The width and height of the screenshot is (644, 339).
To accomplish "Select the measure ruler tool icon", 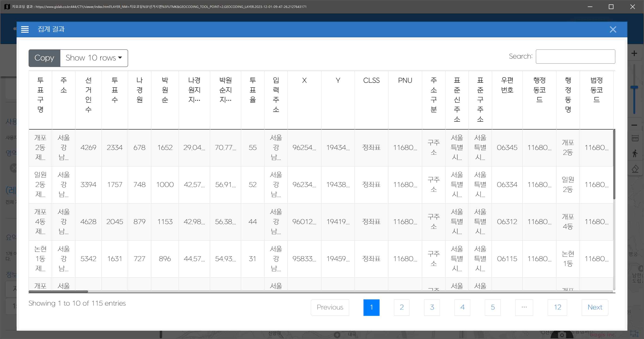I will (635, 138).
